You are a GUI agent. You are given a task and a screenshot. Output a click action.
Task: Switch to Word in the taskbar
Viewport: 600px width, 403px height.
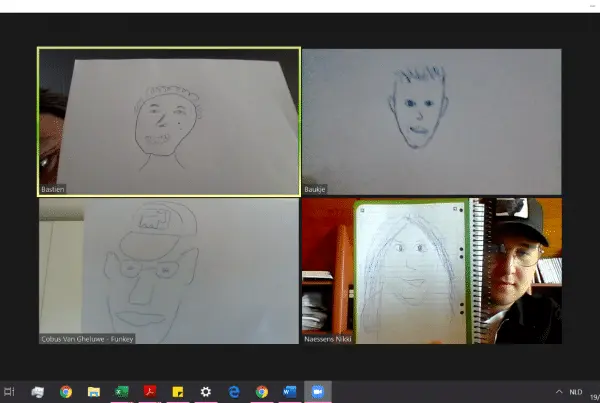pos(290,392)
